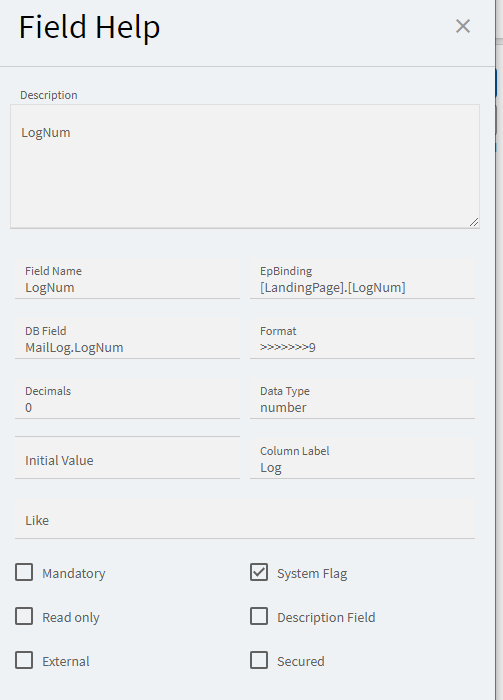Enable the Secured checkbox
This screenshot has height=700, width=503.
click(x=259, y=660)
